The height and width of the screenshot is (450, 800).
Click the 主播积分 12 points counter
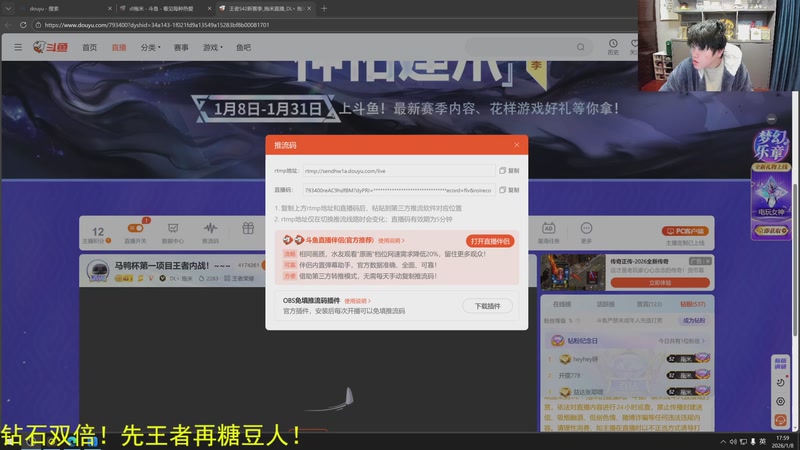97,235
